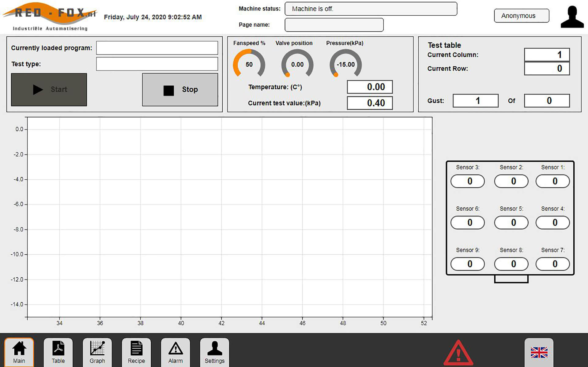This screenshot has height=367, width=588.
Task: Click the Currently loaded program field
Action: click(x=157, y=48)
